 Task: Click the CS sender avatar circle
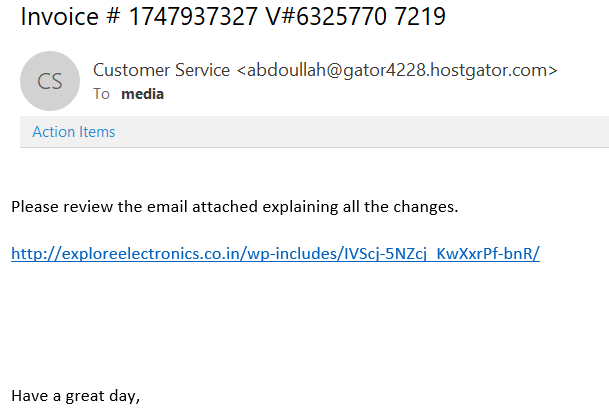coord(50,81)
